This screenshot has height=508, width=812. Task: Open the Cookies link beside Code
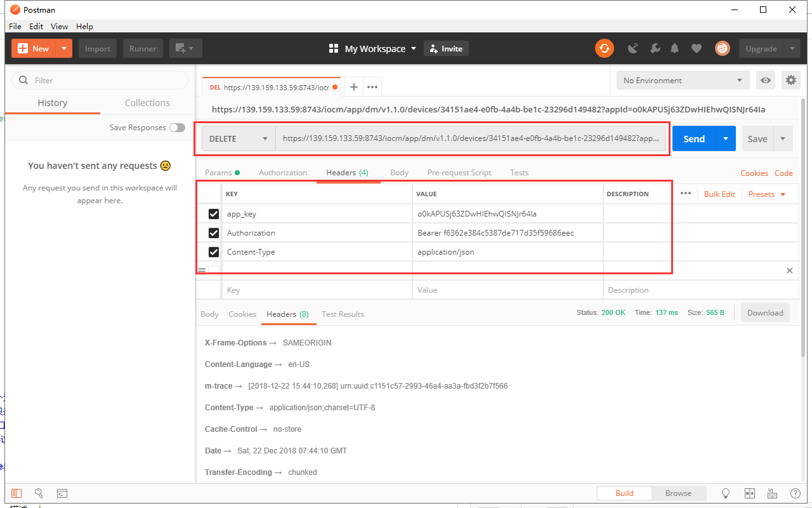(754, 173)
